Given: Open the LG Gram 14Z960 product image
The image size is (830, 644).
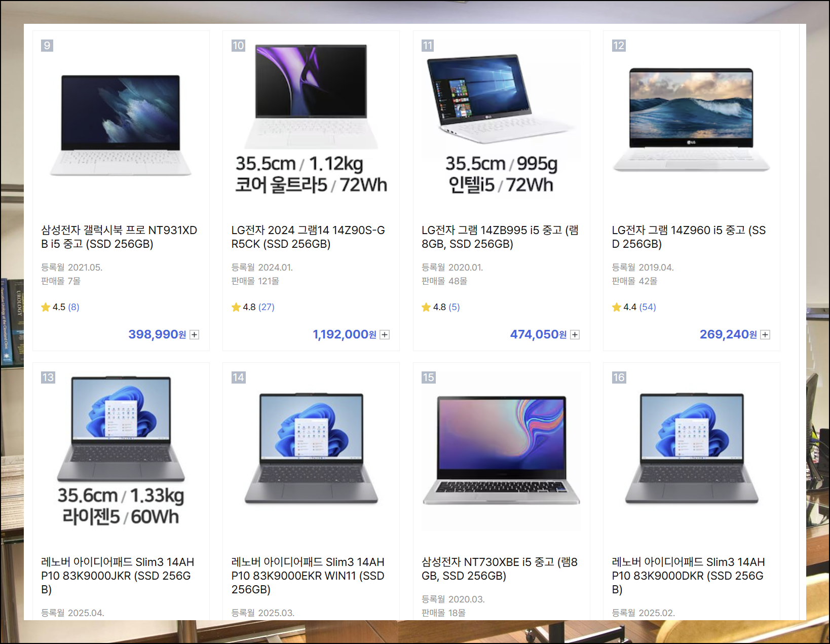Looking at the screenshot, I should coord(692,119).
